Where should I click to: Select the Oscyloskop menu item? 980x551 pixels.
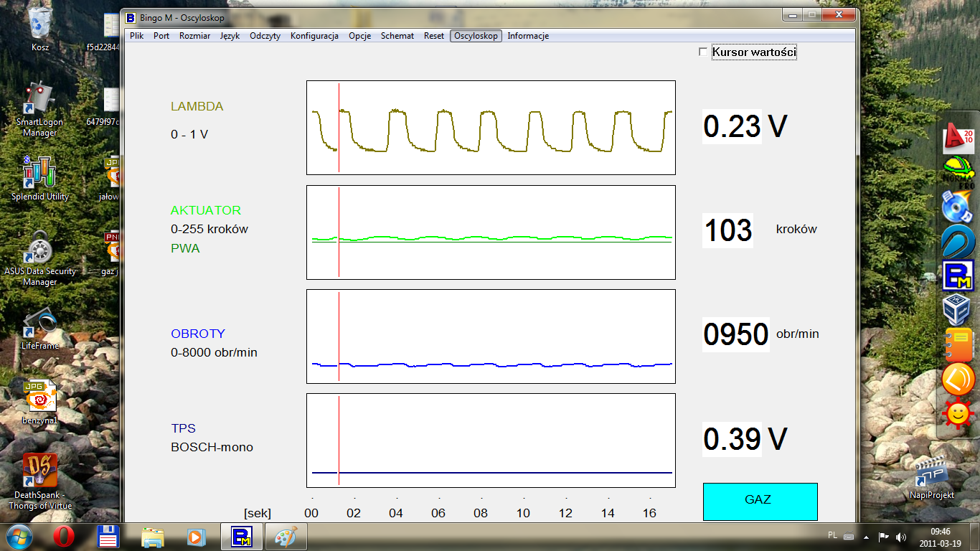click(x=476, y=36)
